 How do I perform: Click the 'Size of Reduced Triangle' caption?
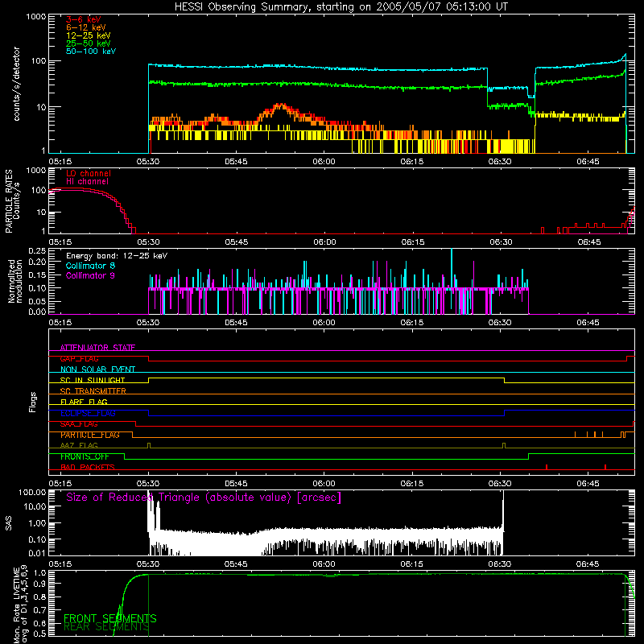coord(204,497)
